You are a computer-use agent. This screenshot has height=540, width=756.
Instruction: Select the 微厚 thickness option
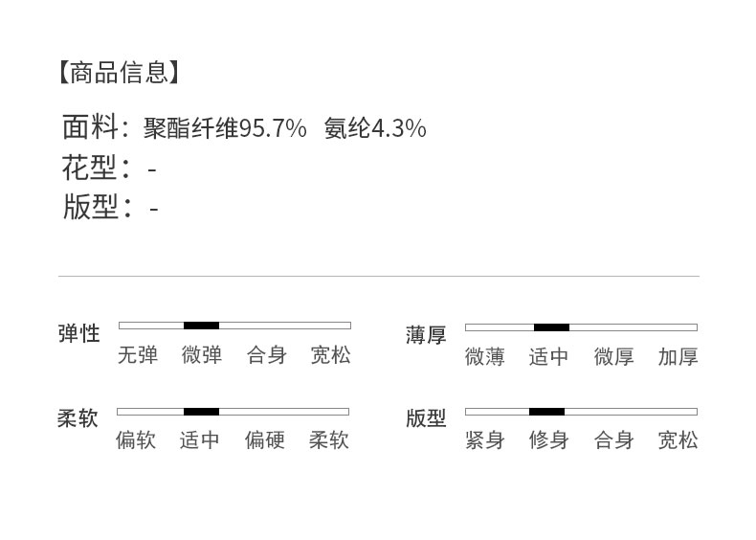coord(613,357)
